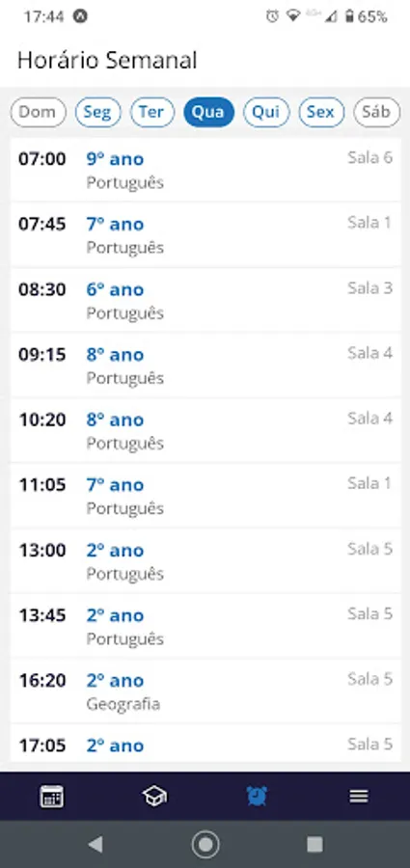Viewport: 410px width, 868px height.
Task: Tap the alarm icon in status bar
Action: pyautogui.click(x=272, y=16)
